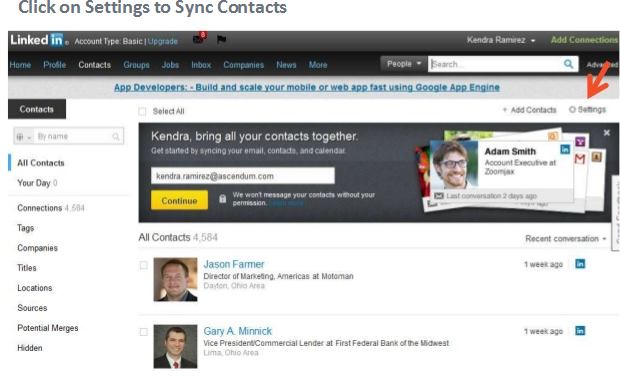Viewport: 620px width, 377px height.
Task: Select Hidden in sidebar
Action: 30,348
